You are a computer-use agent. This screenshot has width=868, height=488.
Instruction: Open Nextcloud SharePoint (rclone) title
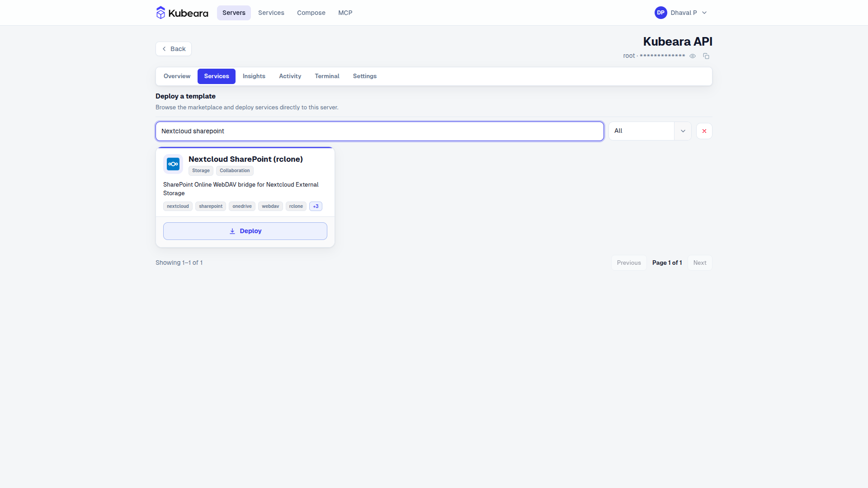tap(245, 159)
